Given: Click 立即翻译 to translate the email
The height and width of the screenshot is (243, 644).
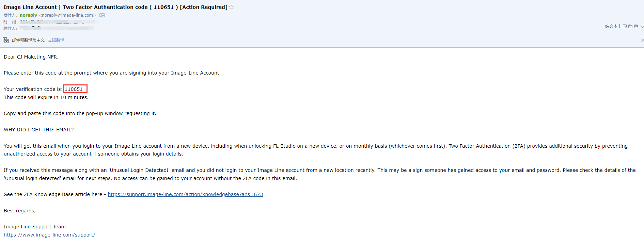Looking at the screenshot, I should click(x=56, y=40).
